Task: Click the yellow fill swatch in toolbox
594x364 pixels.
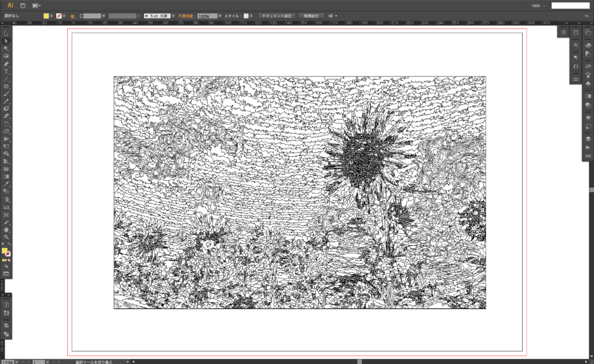Action: point(5,251)
